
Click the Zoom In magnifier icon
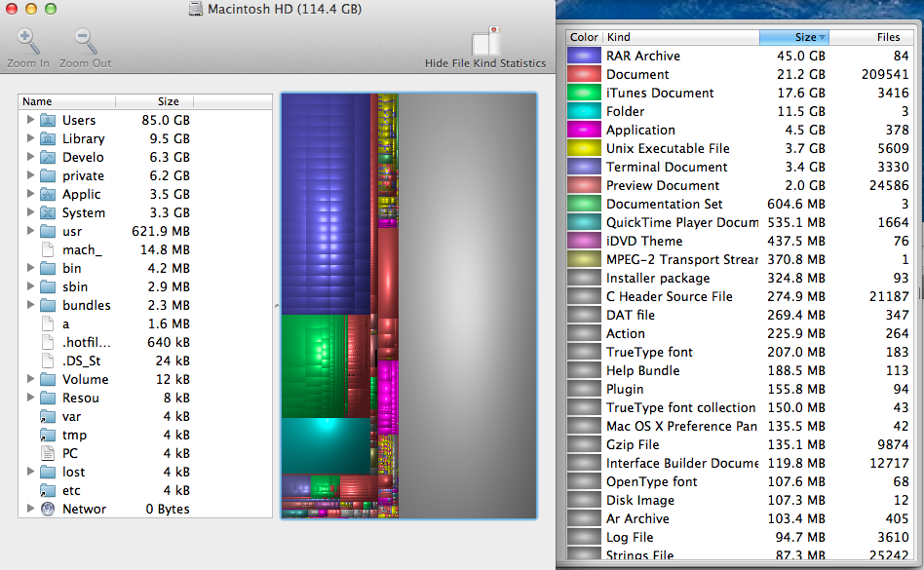pos(27,41)
